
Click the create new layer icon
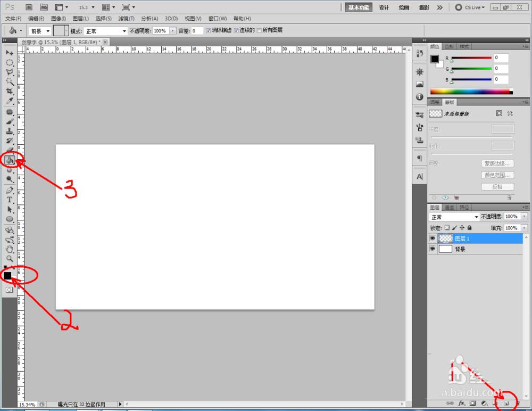click(506, 404)
